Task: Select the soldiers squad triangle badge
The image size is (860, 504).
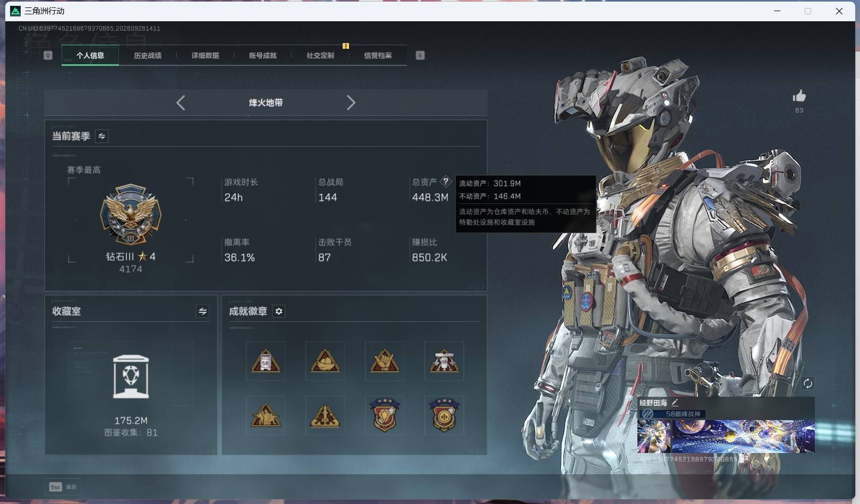Action: point(266,415)
